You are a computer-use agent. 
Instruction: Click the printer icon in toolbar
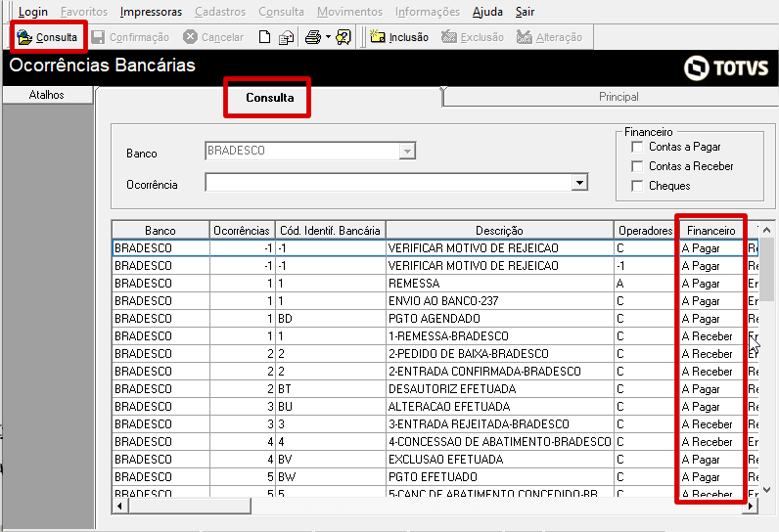point(313,37)
